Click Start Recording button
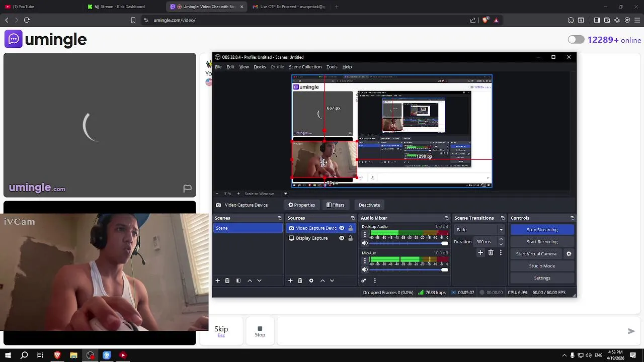The width and height of the screenshot is (644, 362). tap(542, 242)
